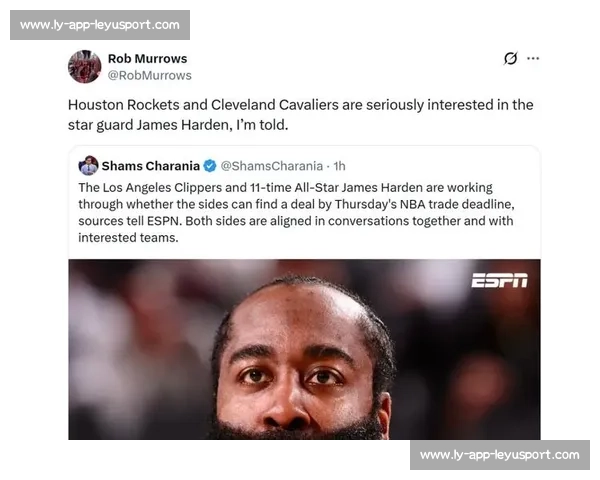Click the words "James Harden, I'm told"
Image resolution: width=600 pixels, height=480 pixels.
[212, 125]
